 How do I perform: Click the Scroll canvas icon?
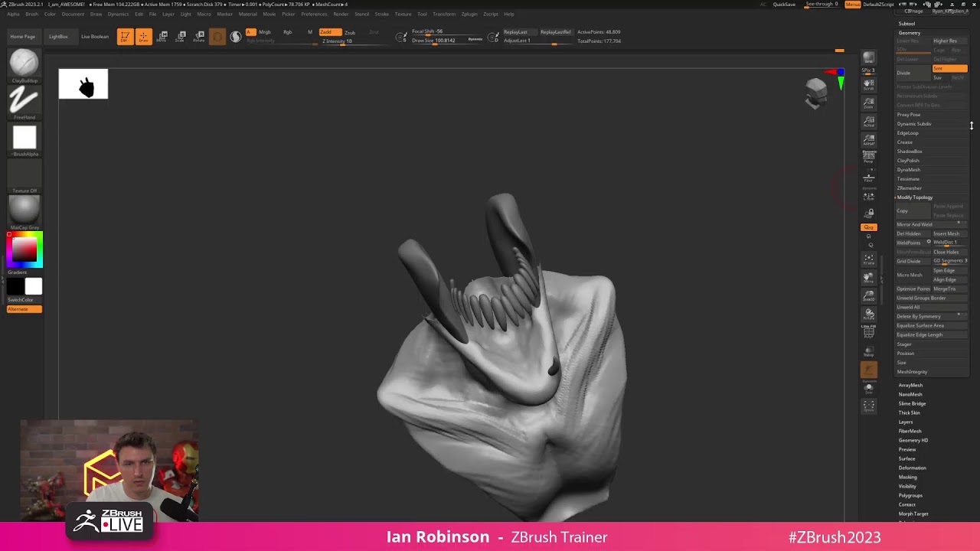pos(868,84)
